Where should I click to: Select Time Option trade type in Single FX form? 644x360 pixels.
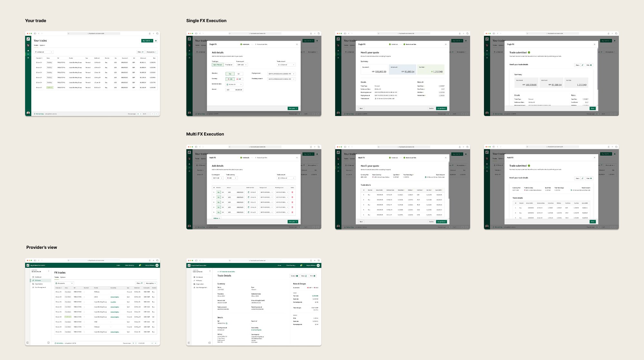228,65
